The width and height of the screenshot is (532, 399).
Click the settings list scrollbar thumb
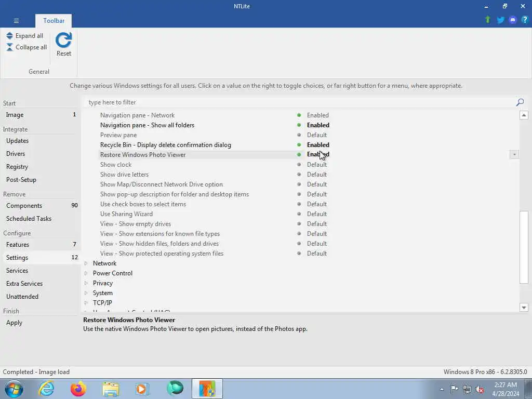click(524, 247)
